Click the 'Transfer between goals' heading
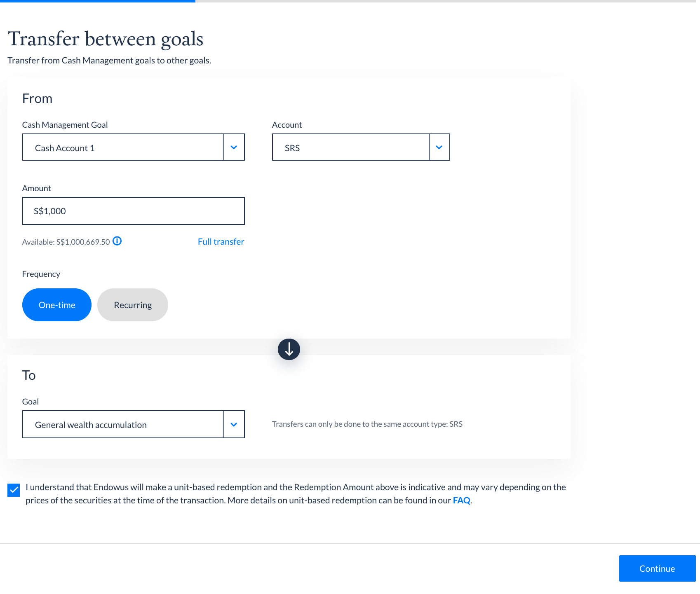This screenshot has width=700, height=594. [106, 39]
